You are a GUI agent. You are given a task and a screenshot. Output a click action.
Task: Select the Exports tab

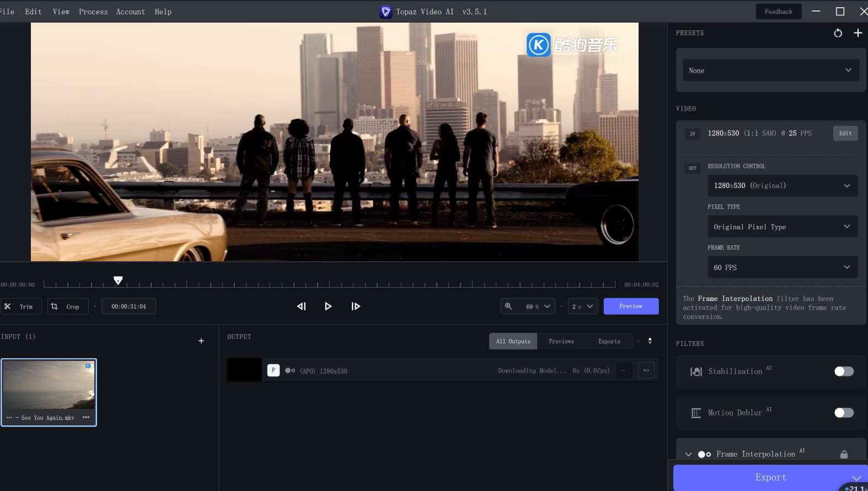pos(609,341)
